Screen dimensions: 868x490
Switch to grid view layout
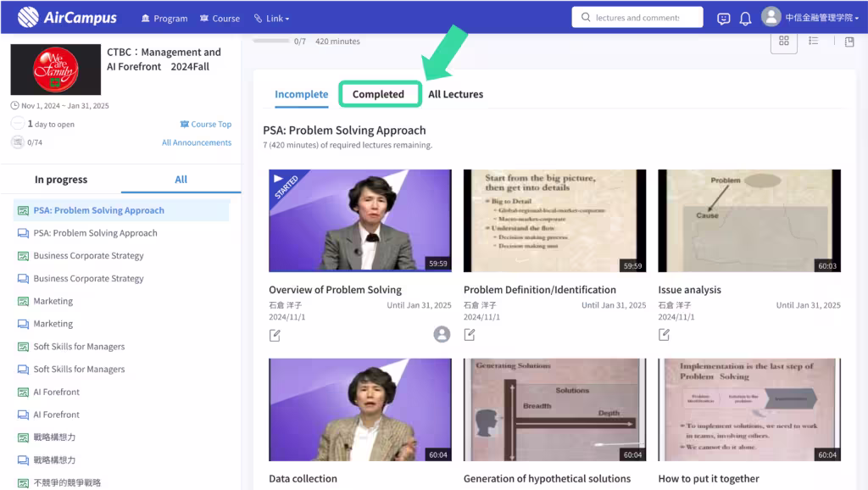[x=784, y=41]
